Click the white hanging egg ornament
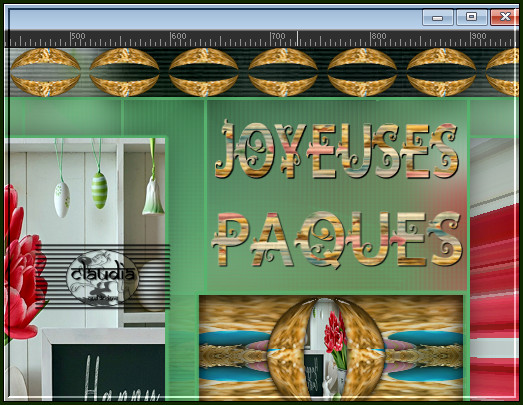Viewport: 523px width, 405px height. [62, 200]
